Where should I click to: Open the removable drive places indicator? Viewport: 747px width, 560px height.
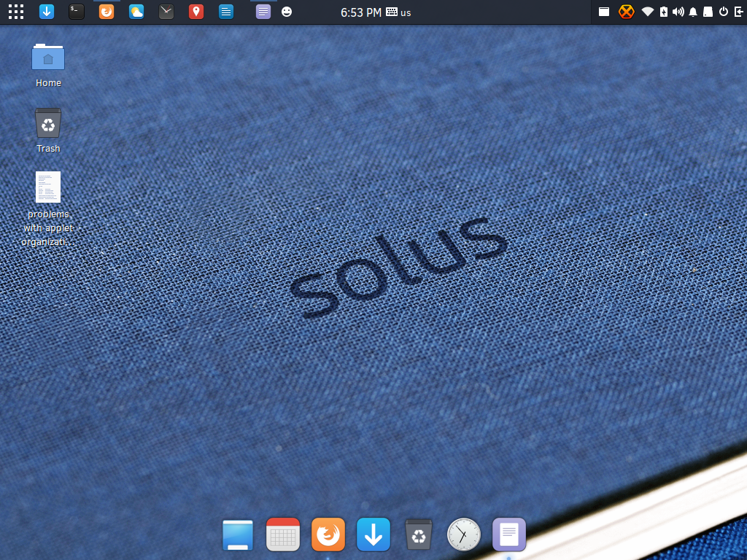tap(708, 12)
